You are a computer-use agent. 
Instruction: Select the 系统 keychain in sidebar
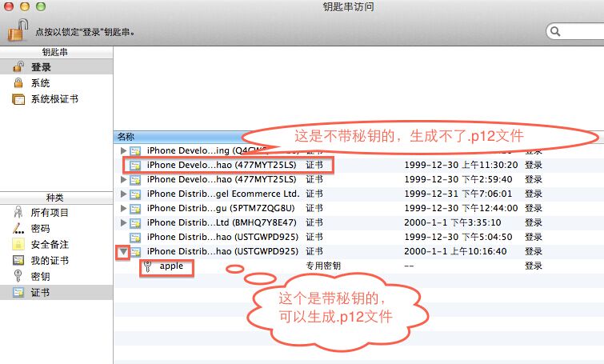(x=56, y=83)
